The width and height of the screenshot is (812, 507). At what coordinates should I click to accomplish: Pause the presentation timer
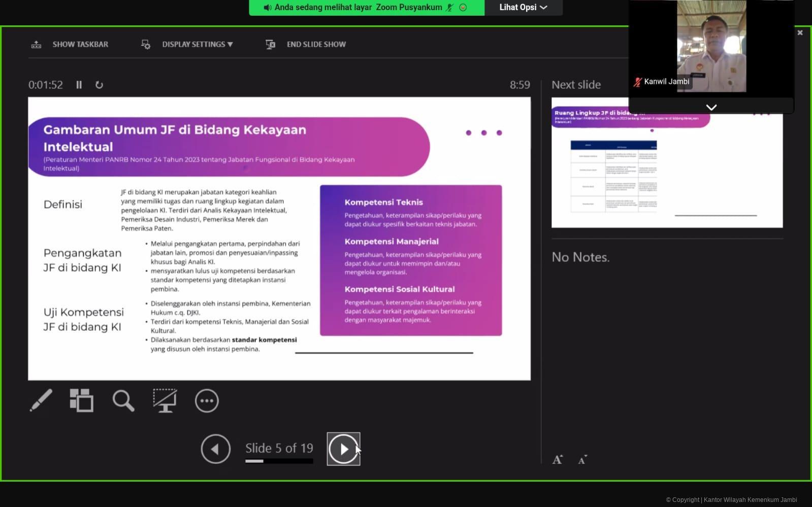pyautogui.click(x=79, y=85)
